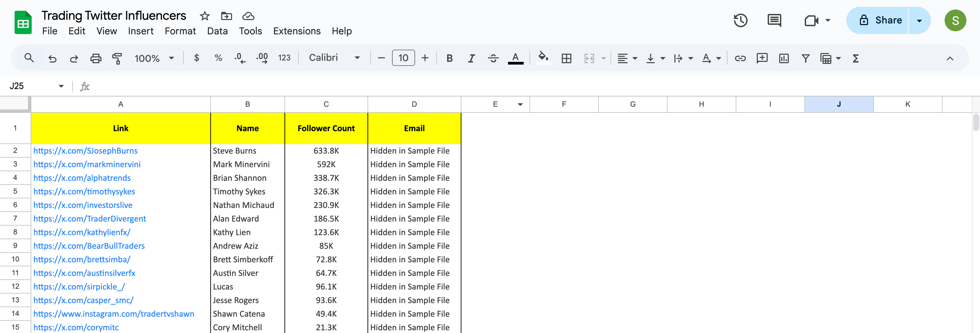The image size is (980, 333).
Task: Click the formula bar
Action: (533, 86)
